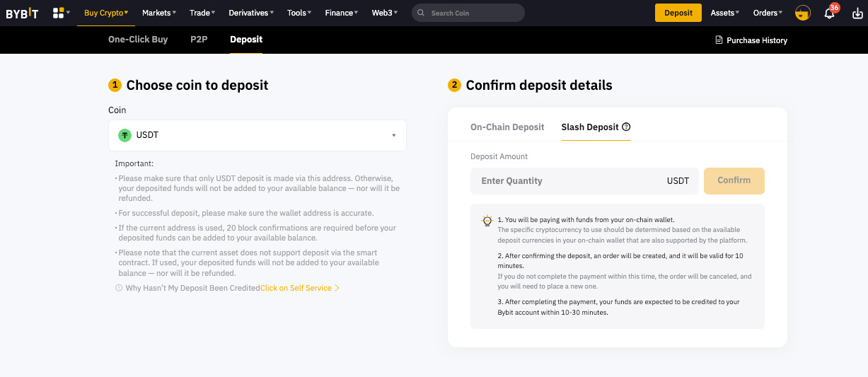Open the Finance dropdown

click(342, 13)
